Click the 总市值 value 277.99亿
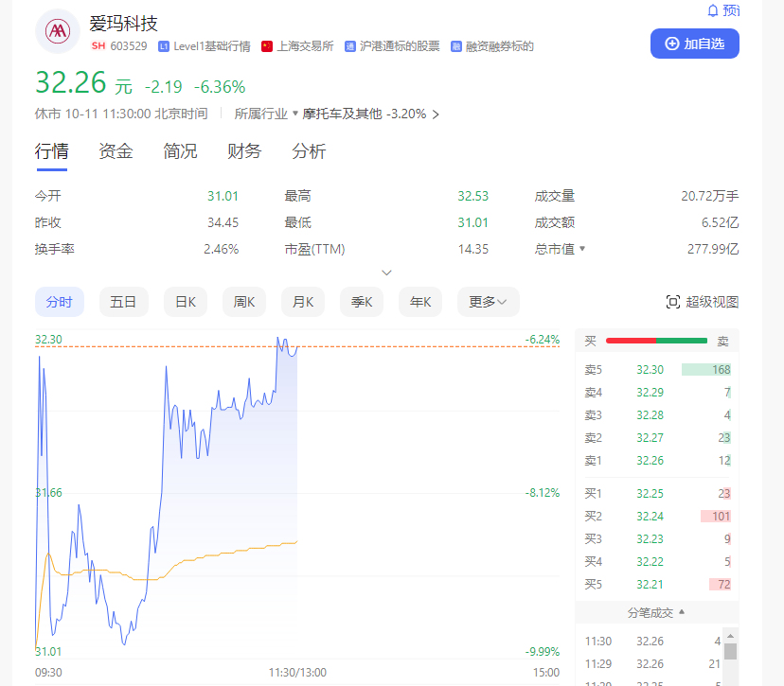This screenshot has width=784, height=686. [713, 249]
